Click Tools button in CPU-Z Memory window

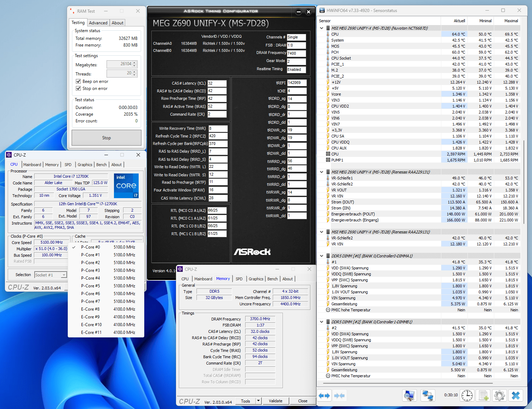click(x=246, y=401)
